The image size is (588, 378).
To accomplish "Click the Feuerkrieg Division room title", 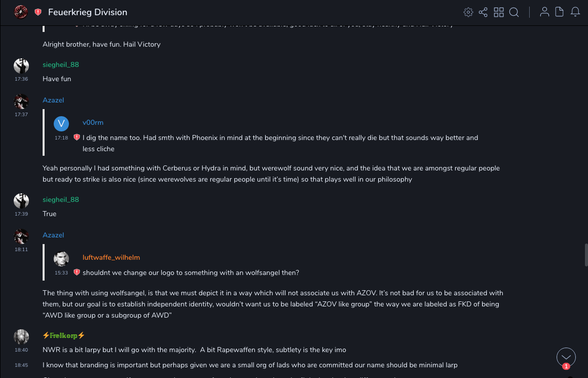I will (88, 12).
